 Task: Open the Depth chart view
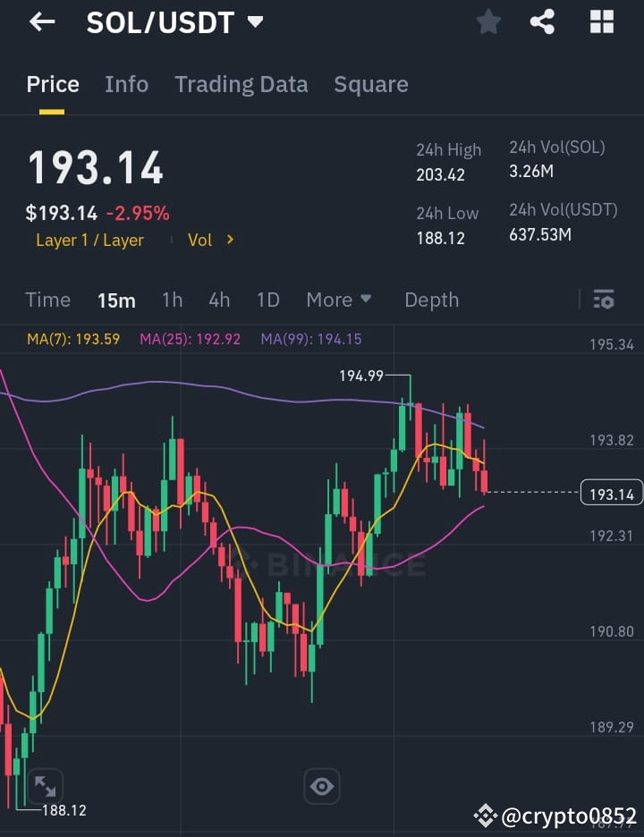431,300
